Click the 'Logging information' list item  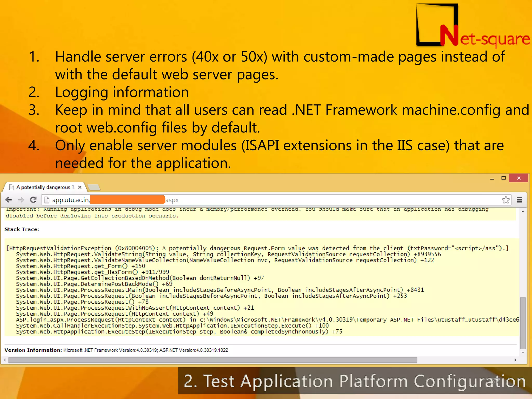click(122, 92)
